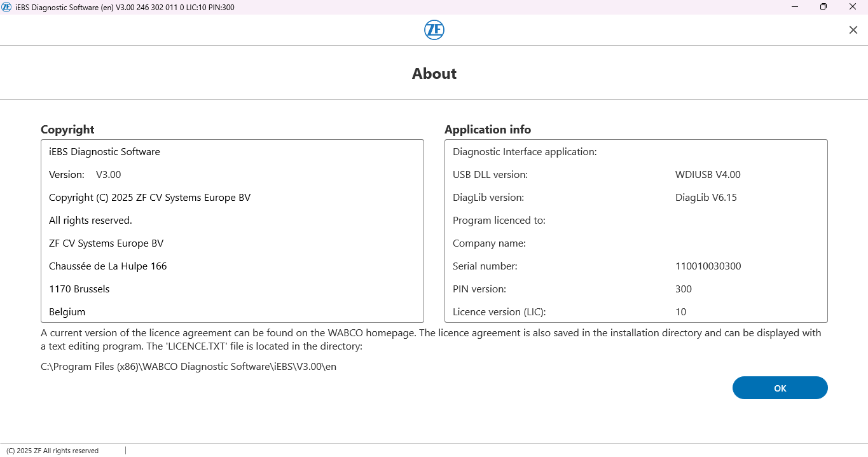Click the DiagLib version label
This screenshot has height=457, width=868.
488,198
